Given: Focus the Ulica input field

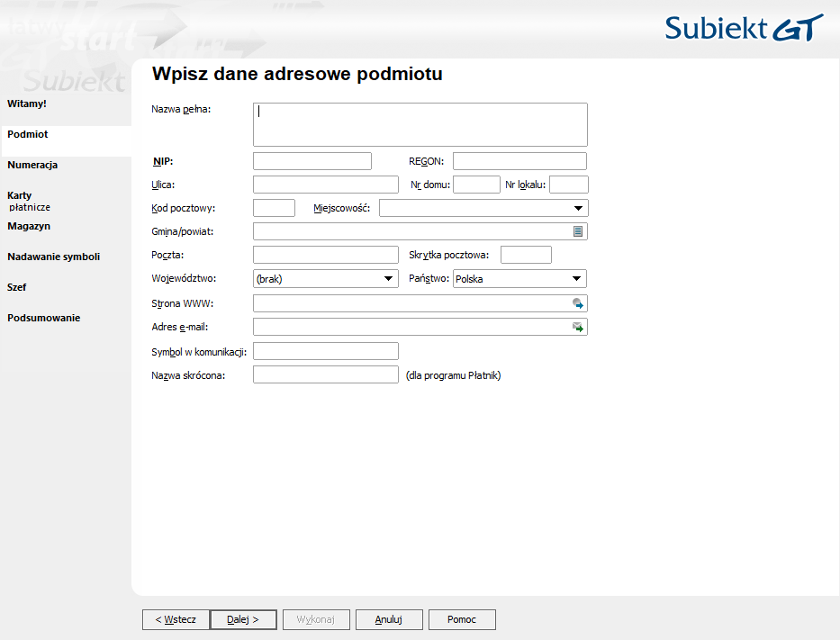Looking at the screenshot, I should (x=326, y=185).
